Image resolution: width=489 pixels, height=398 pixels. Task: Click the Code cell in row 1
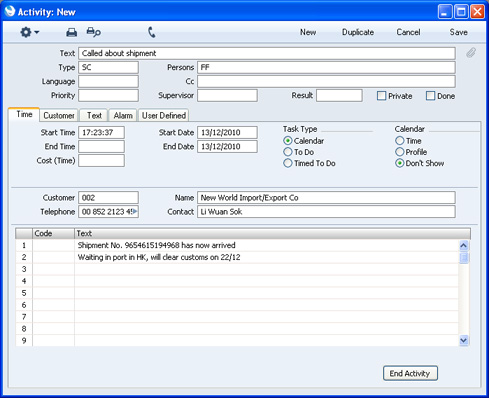(53, 245)
